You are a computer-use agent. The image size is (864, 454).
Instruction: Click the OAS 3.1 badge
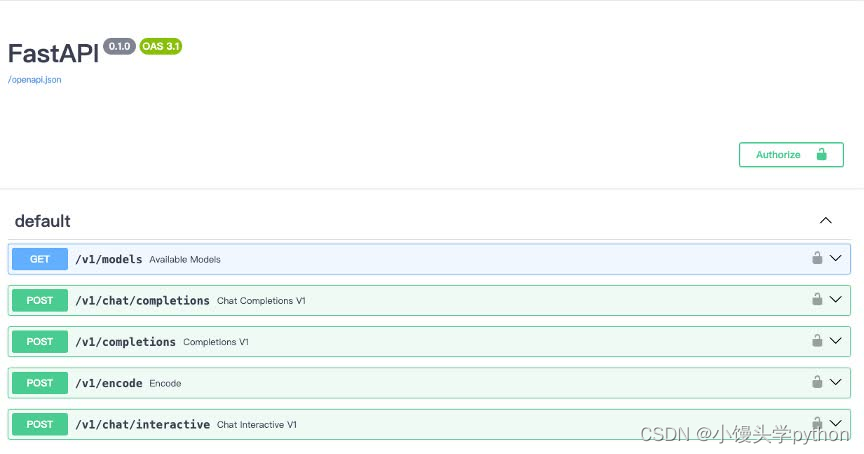tap(161, 46)
